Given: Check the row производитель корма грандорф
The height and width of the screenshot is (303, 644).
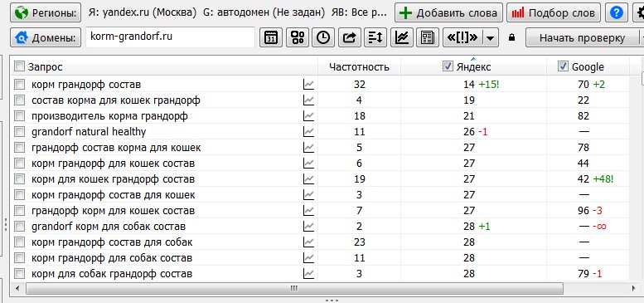Looking at the screenshot, I should pos(19,116).
